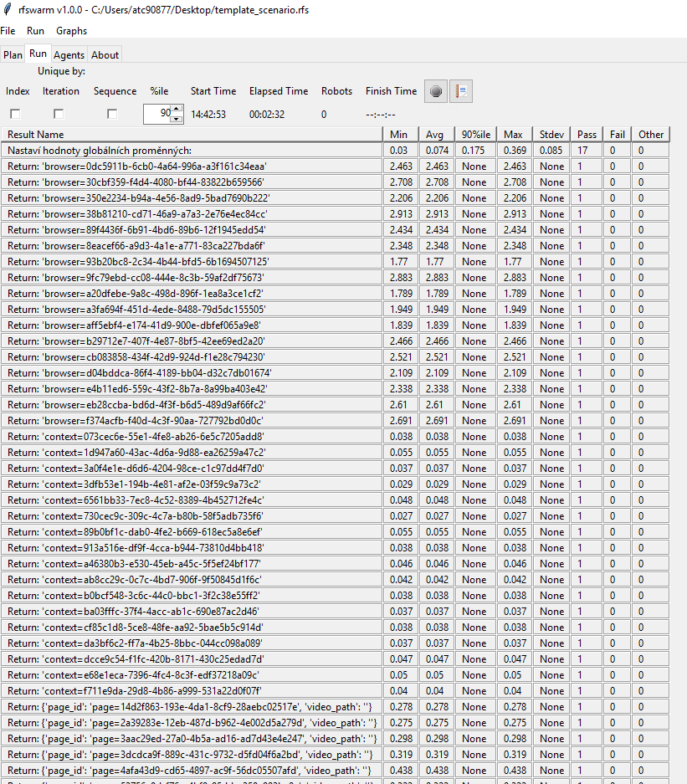This screenshot has width=687, height=784.
Task: Click the Stdev column header
Action: point(552,135)
